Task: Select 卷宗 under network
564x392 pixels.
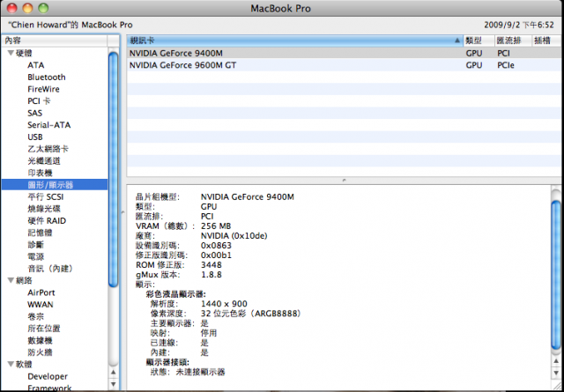Action: click(35, 316)
